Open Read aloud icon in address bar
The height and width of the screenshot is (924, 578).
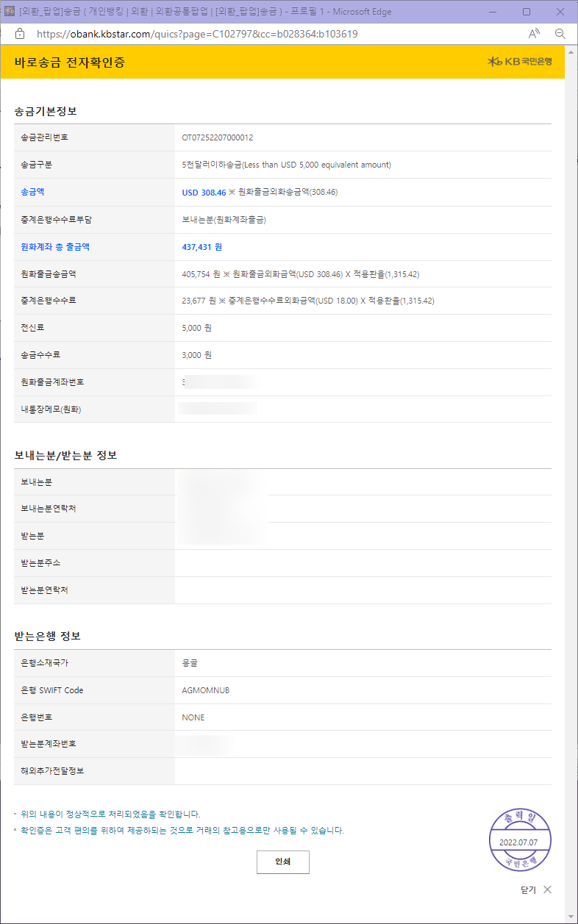[x=535, y=34]
